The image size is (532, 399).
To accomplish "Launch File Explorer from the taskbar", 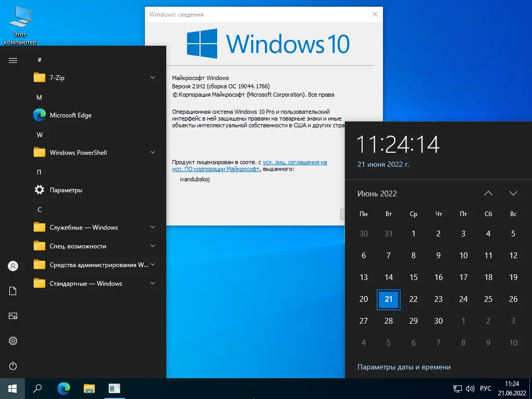I will (x=89, y=388).
